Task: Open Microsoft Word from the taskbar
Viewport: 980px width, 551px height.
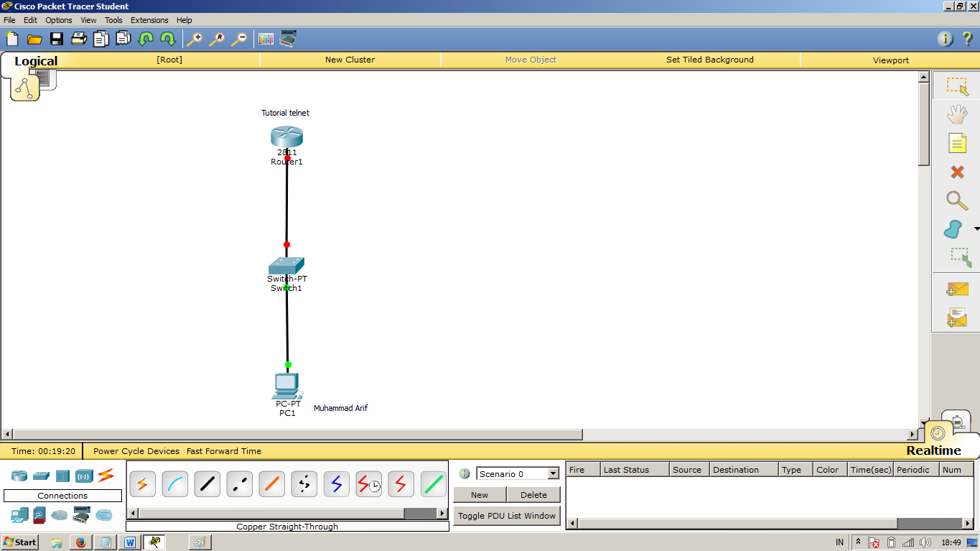Action: click(129, 542)
